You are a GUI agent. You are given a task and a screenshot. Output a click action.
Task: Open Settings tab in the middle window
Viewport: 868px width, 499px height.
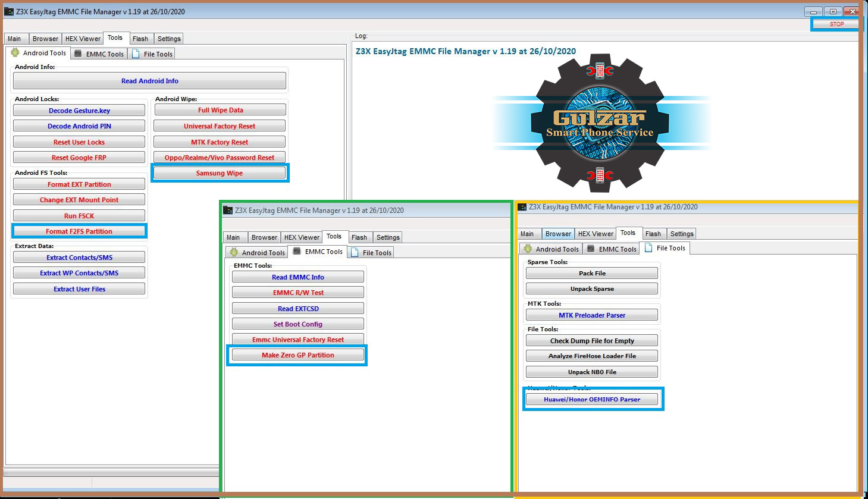tap(388, 237)
